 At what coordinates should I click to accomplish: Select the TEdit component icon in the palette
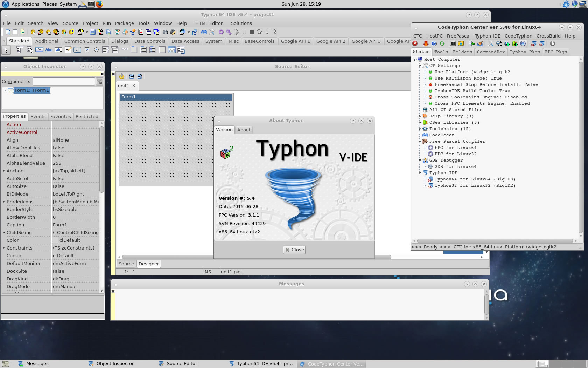pos(58,50)
